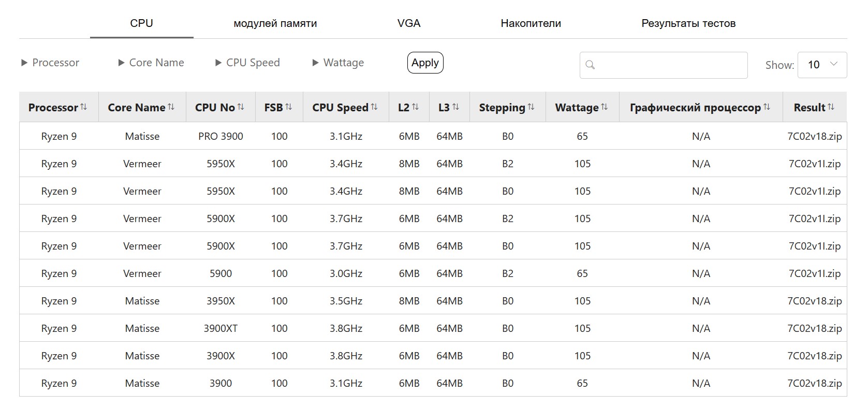
Task: Click Wattage 65 in the PRO 3900 row
Action: tap(582, 136)
